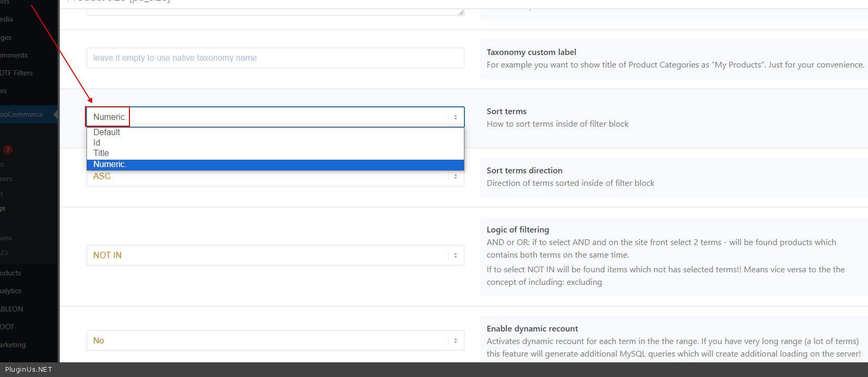Open WooCommerce in the sidebar
The height and width of the screenshot is (377, 868).
pos(22,114)
